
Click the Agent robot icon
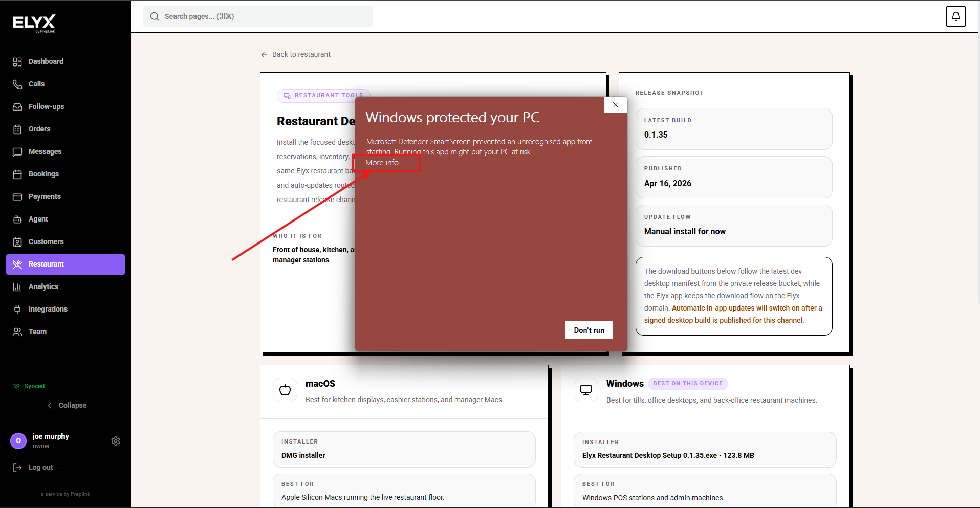(17, 219)
